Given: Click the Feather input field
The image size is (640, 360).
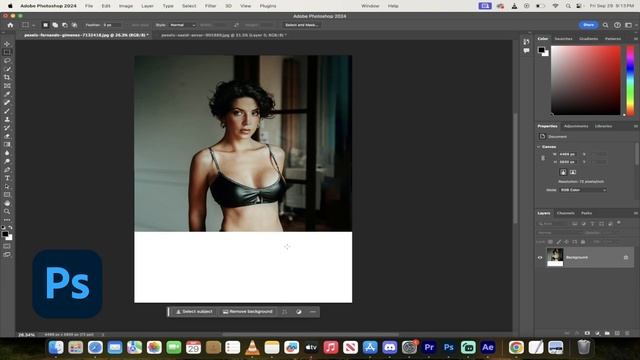Looking at the screenshot, I should coord(112,25).
